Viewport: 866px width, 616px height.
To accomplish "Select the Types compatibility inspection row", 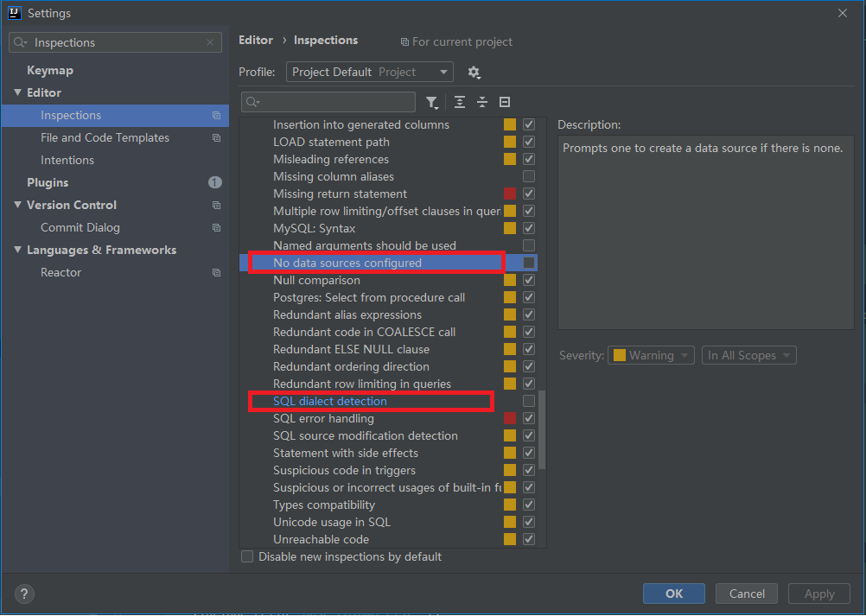I will (x=388, y=505).
